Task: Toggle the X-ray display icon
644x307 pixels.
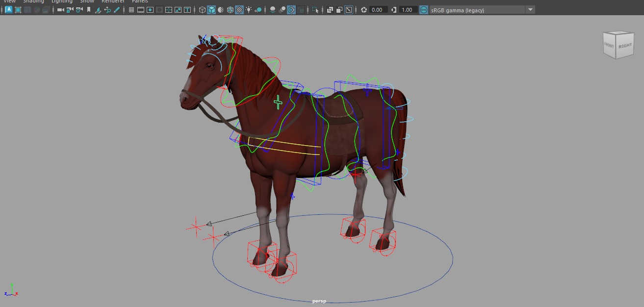Action: click(330, 10)
